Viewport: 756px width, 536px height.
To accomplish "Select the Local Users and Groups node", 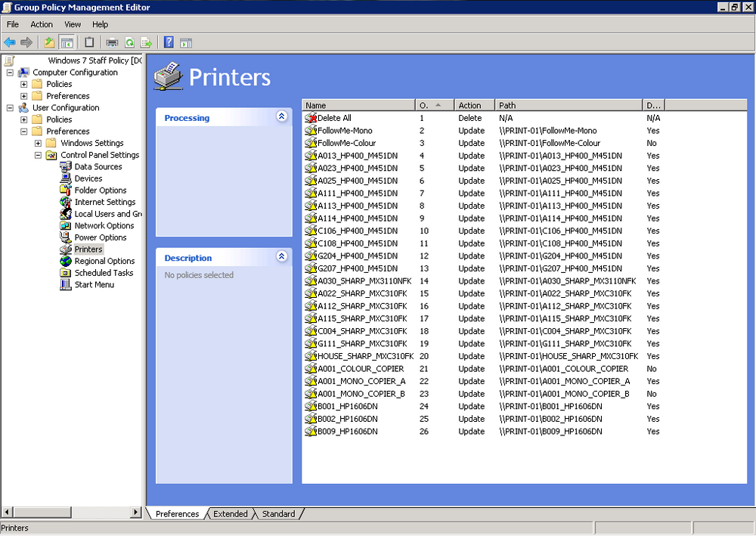I will click(x=108, y=214).
